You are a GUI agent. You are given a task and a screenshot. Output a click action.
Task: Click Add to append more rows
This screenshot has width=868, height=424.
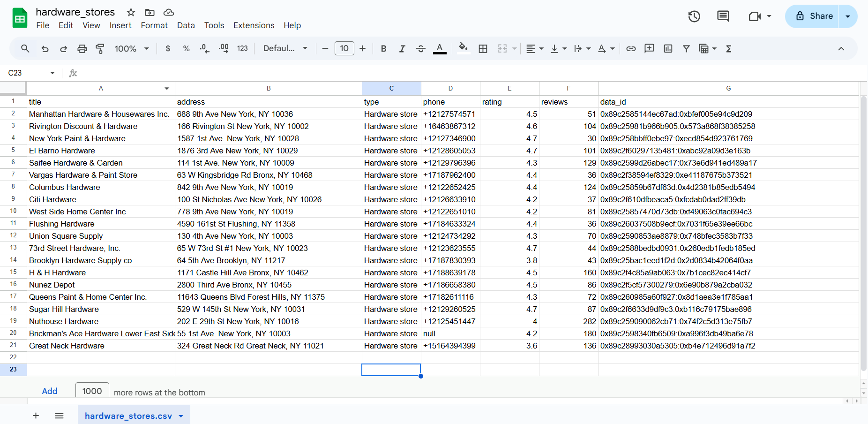point(49,391)
